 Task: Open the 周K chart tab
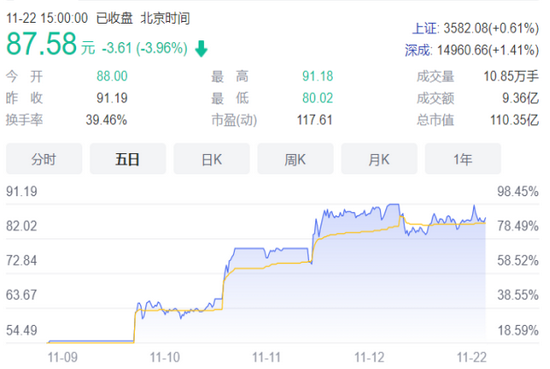295,159
